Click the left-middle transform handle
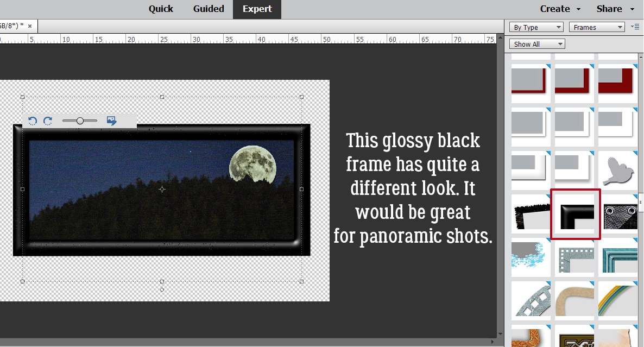This screenshot has height=347, width=644. click(23, 190)
